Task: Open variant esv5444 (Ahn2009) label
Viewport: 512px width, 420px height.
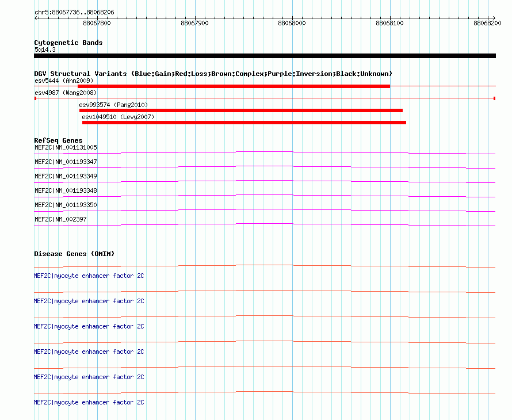Action: point(64,81)
